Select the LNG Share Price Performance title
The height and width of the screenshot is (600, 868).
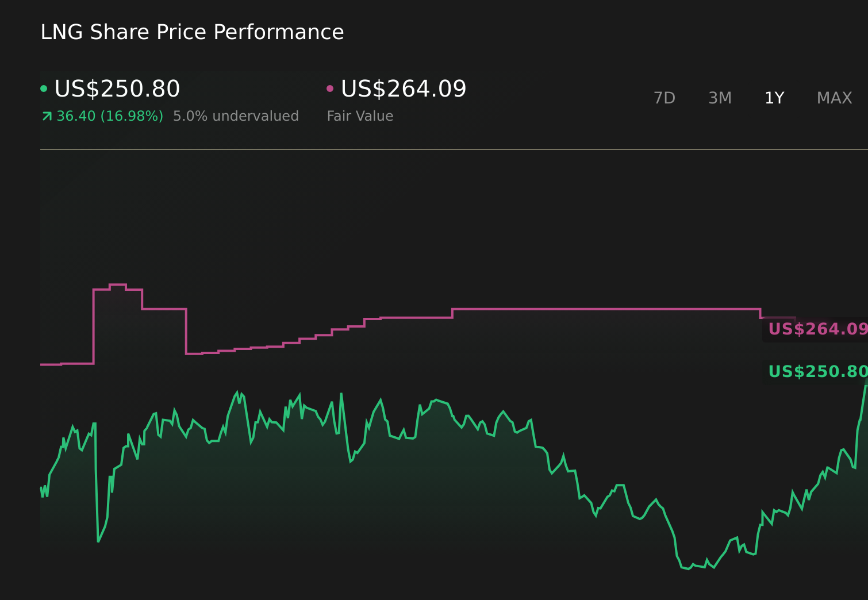[x=192, y=32]
